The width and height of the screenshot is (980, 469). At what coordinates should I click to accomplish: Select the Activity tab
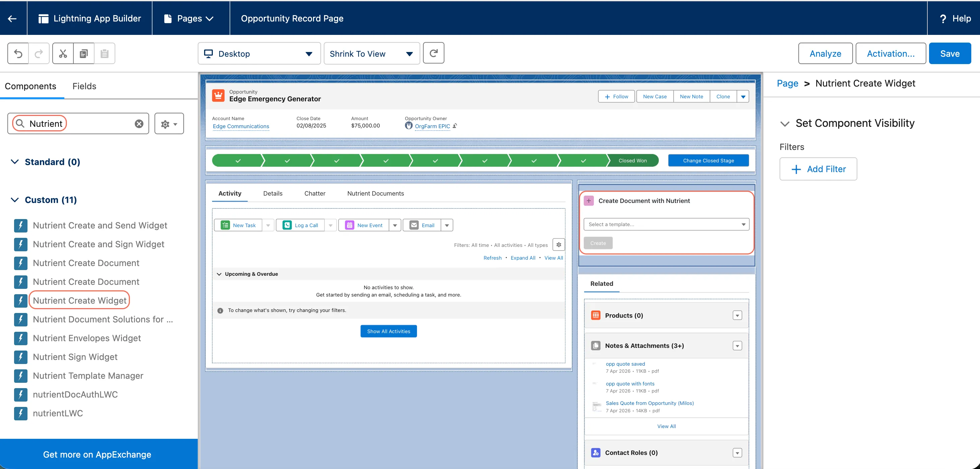[x=230, y=193]
